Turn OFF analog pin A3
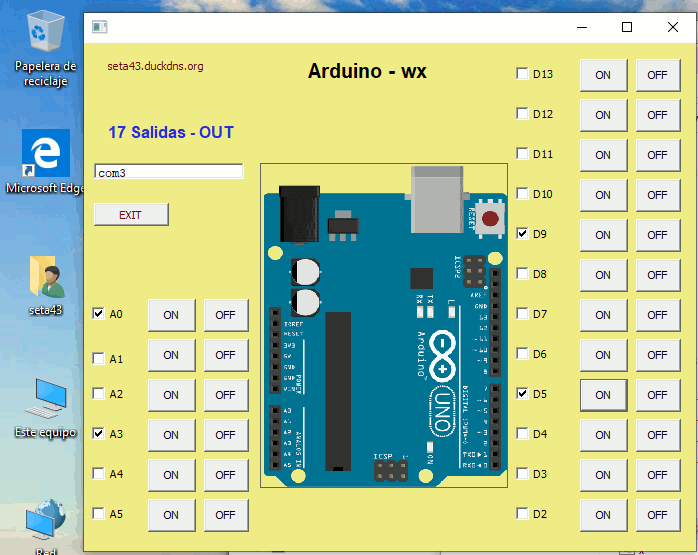The height and width of the screenshot is (555, 698). pyautogui.click(x=226, y=435)
